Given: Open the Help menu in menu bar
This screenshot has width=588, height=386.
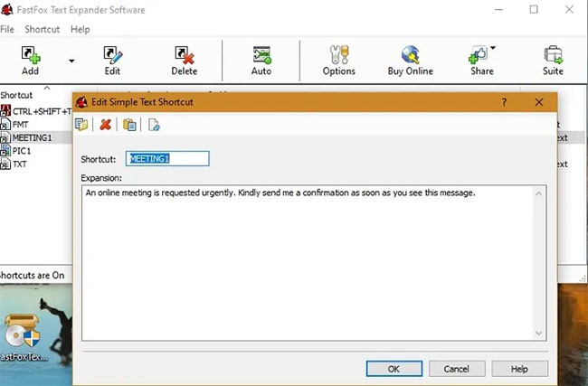Looking at the screenshot, I should point(81,29).
